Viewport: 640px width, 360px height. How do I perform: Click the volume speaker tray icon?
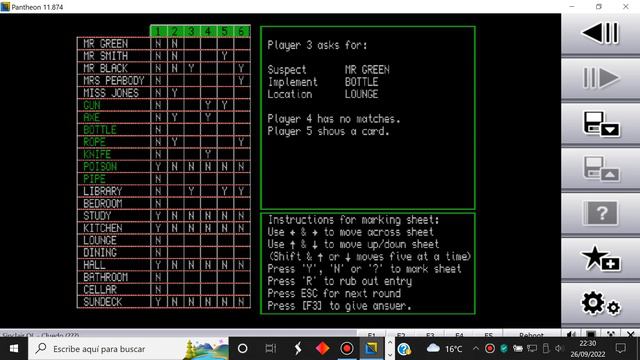pyautogui.click(x=559, y=349)
